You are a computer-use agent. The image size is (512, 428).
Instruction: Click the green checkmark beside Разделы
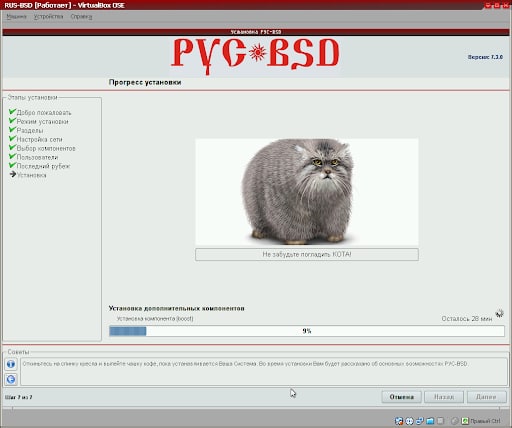[12, 129]
